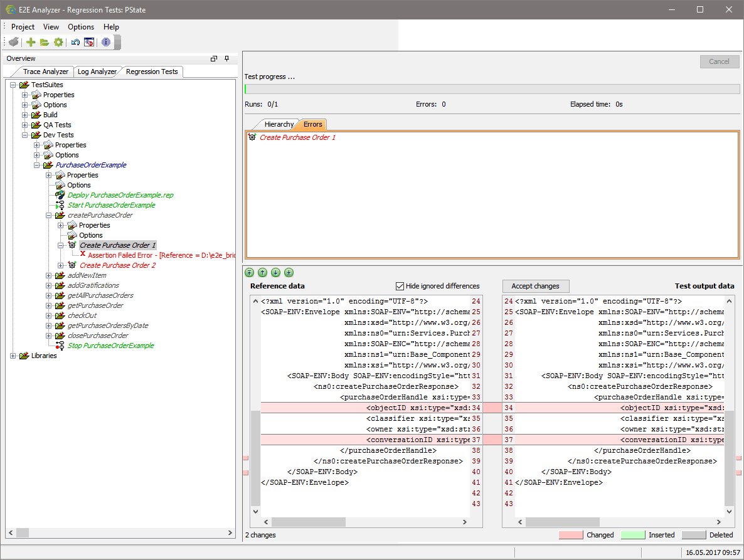Click the gear settings icon in toolbar
Image resolution: width=744 pixels, height=560 pixels.
[x=58, y=41]
